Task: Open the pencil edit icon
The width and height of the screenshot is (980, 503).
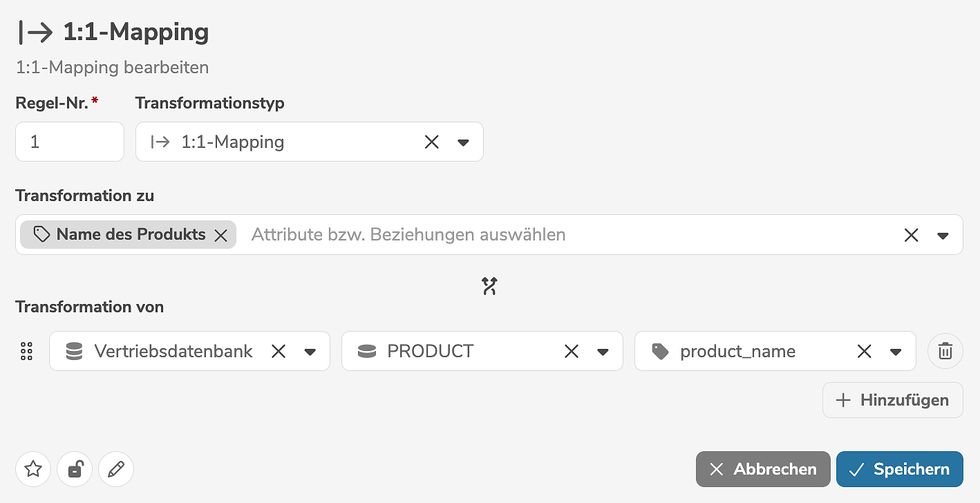Action: pyautogui.click(x=115, y=469)
